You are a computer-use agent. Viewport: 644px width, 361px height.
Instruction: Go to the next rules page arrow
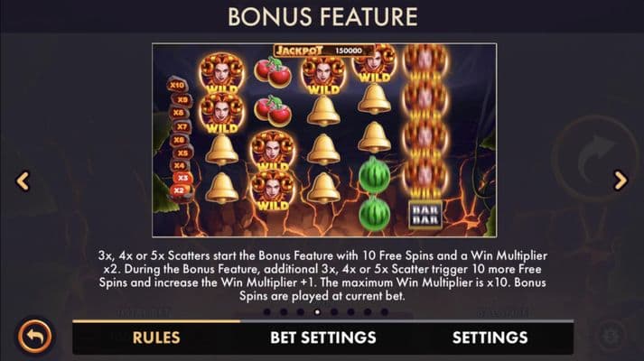621,180
